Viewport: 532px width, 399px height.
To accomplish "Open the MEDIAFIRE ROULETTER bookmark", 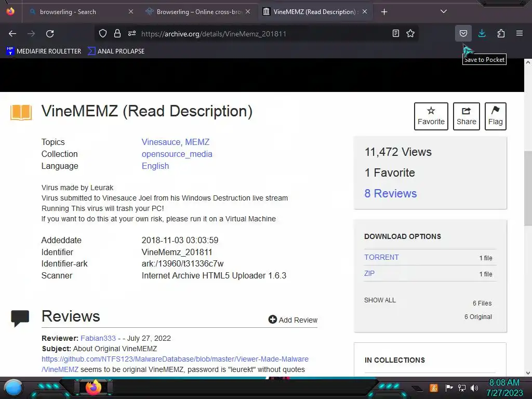I will pos(44,51).
